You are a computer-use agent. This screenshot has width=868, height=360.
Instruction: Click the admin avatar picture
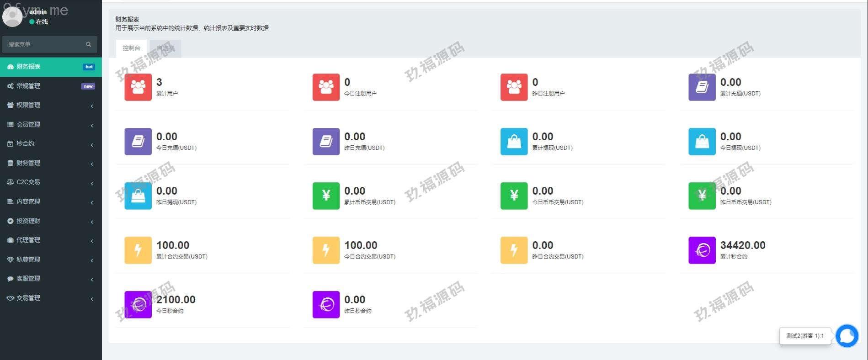pos(12,16)
